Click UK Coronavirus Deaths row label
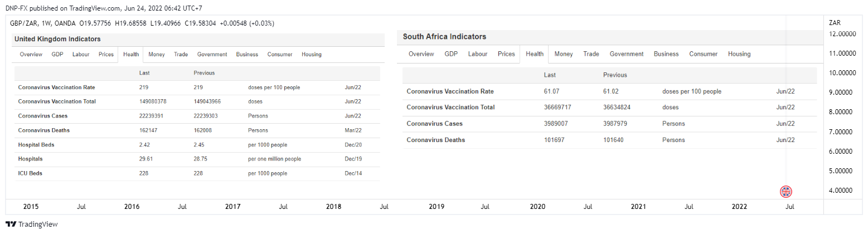 coord(44,130)
